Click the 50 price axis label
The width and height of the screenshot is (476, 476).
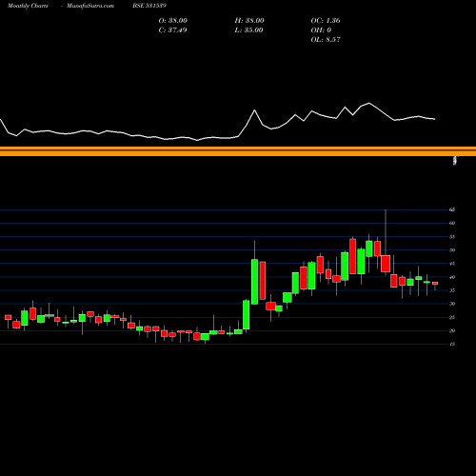click(452, 250)
